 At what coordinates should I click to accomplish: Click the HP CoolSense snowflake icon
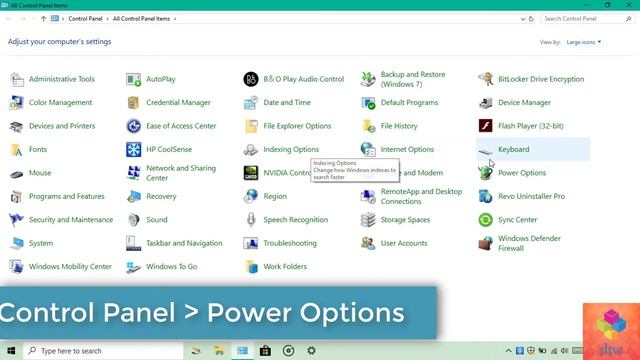(x=133, y=149)
